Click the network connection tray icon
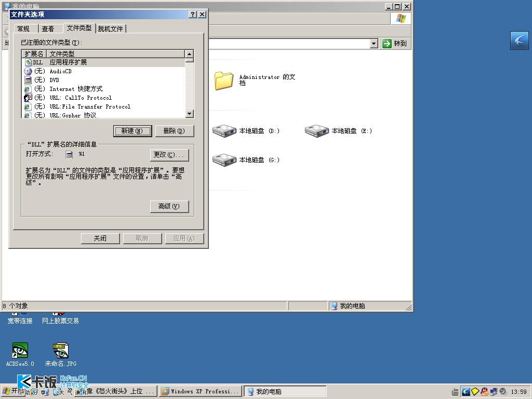This screenshot has height=399, width=532. click(494, 392)
